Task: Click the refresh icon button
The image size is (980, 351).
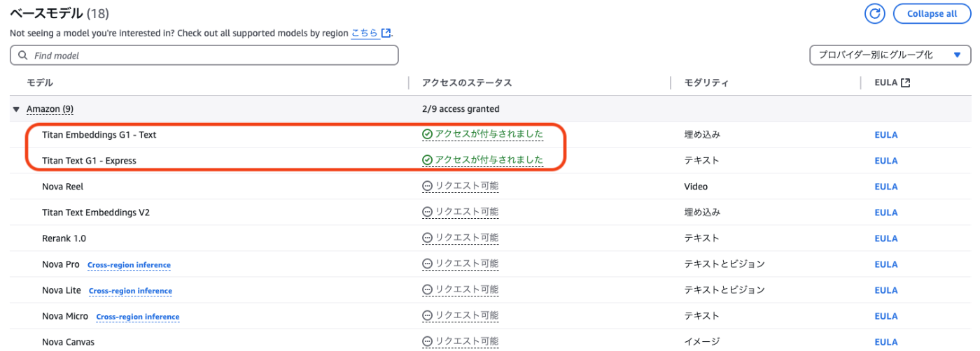Action: tap(875, 13)
